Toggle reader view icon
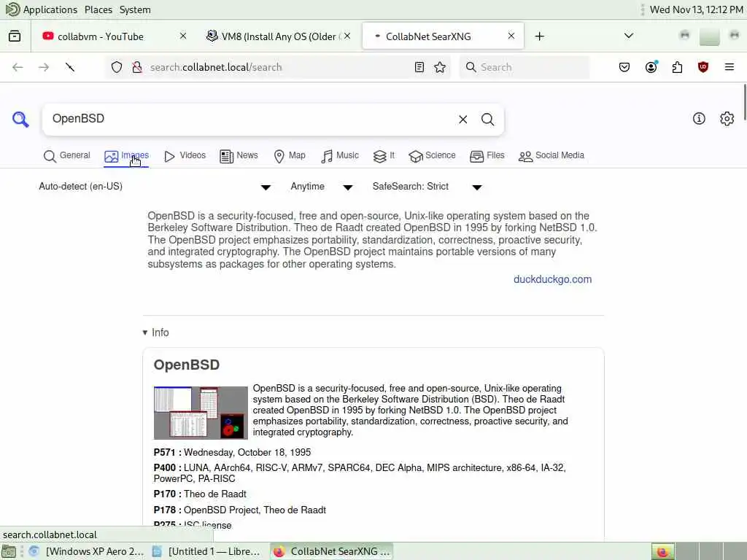747x560 pixels. pos(419,67)
